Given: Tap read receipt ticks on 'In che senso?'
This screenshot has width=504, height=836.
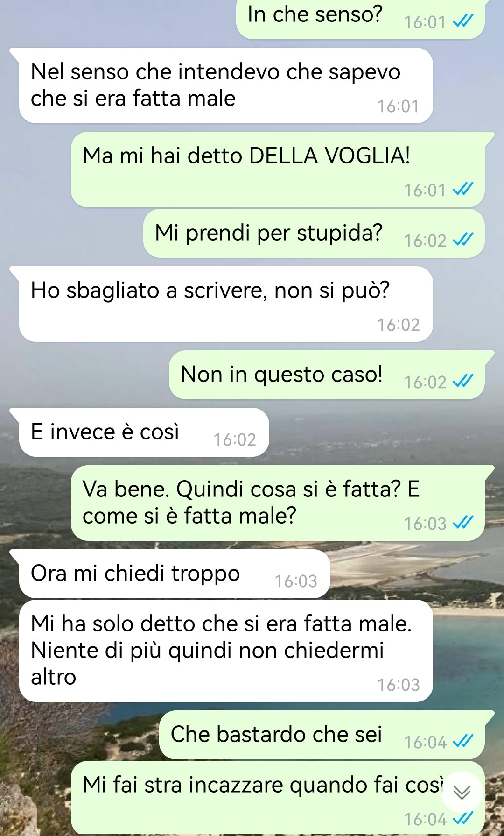Looking at the screenshot, I should point(463,21).
